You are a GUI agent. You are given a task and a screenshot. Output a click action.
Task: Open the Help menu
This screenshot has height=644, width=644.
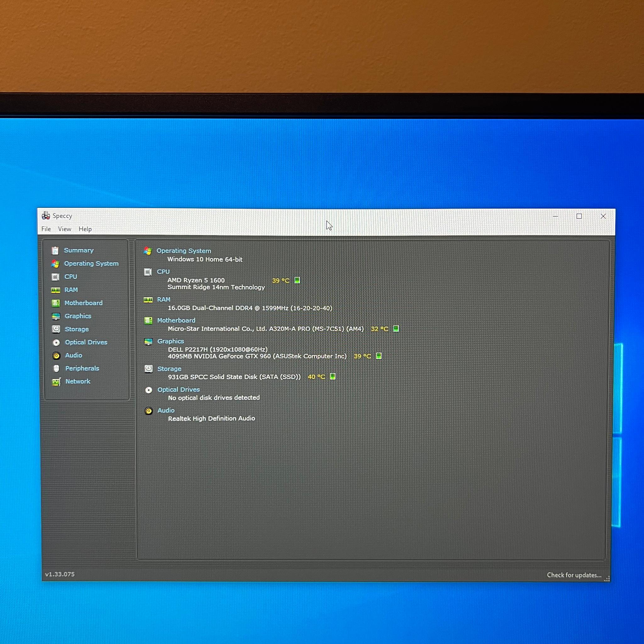click(x=85, y=229)
